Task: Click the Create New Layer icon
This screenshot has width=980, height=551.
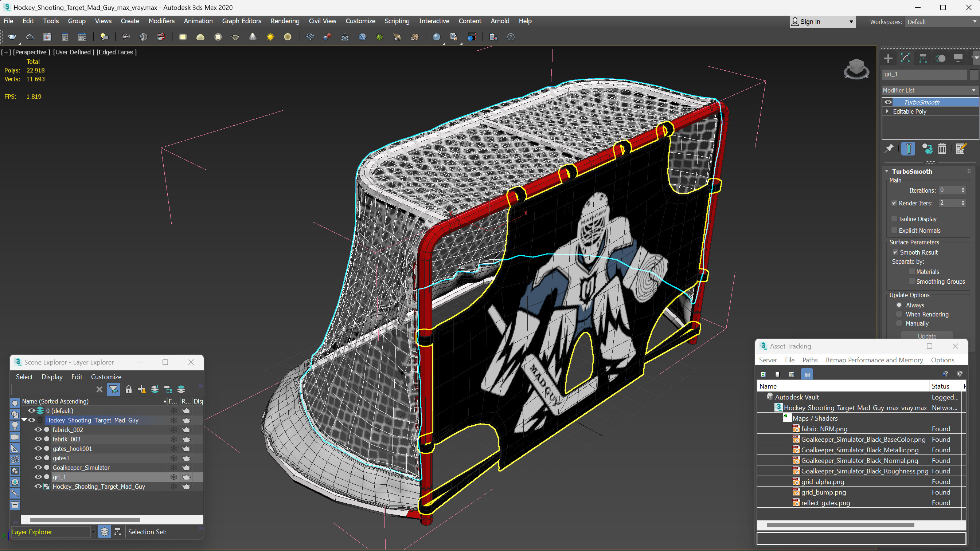Action: (x=141, y=389)
